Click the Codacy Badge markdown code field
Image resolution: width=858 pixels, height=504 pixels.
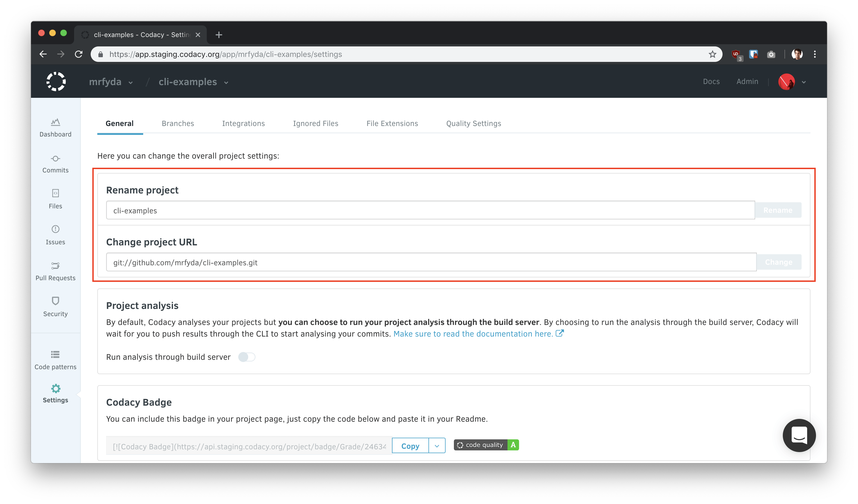pos(249,446)
